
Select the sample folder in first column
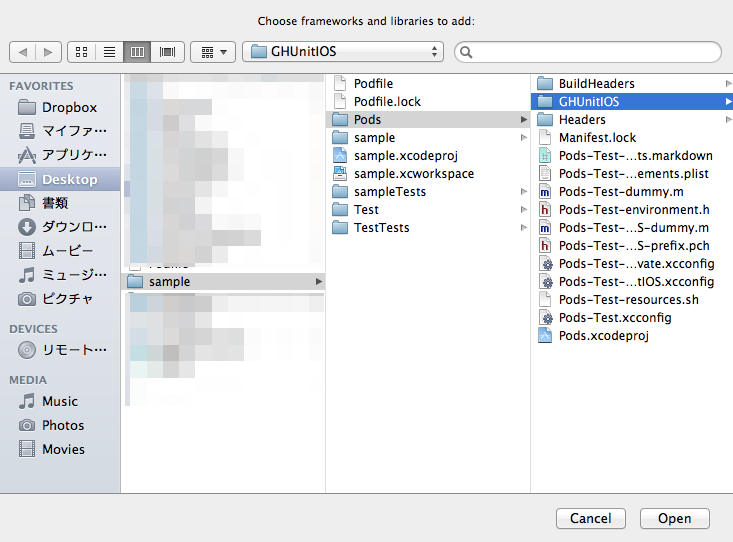pyautogui.click(x=223, y=282)
